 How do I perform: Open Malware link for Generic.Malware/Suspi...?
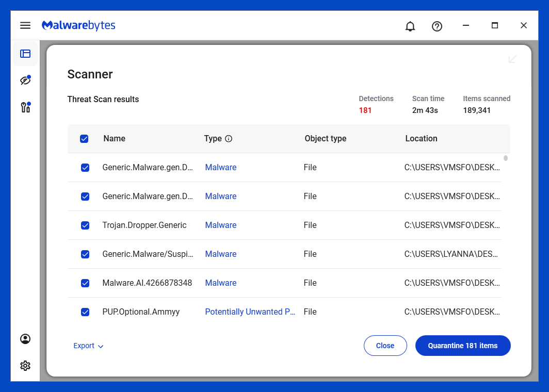click(221, 254)
